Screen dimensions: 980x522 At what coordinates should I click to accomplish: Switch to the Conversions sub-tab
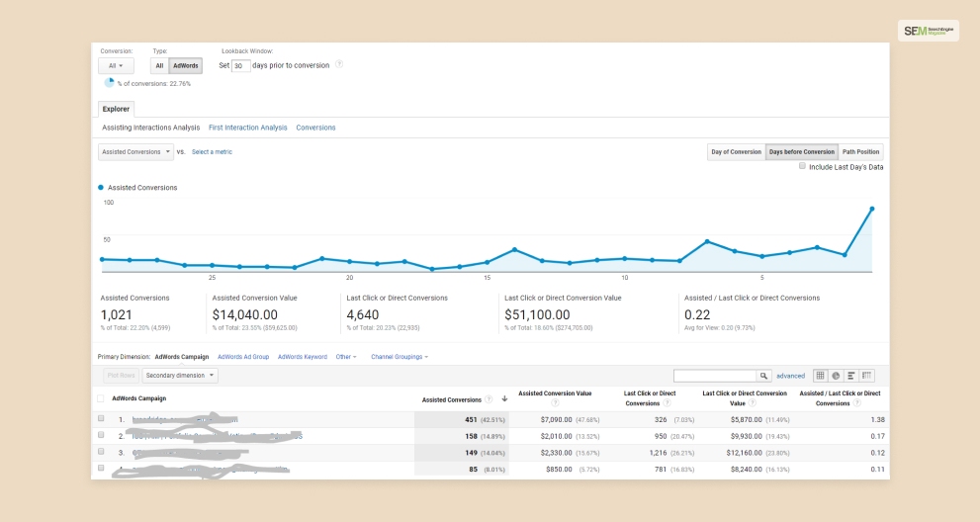315,128
